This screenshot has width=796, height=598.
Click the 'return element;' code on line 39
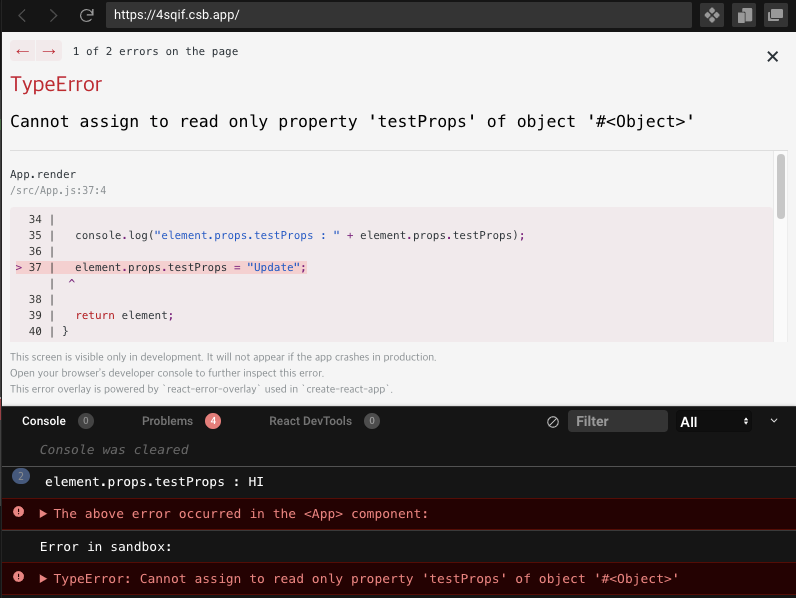click(x=124, y=315)
